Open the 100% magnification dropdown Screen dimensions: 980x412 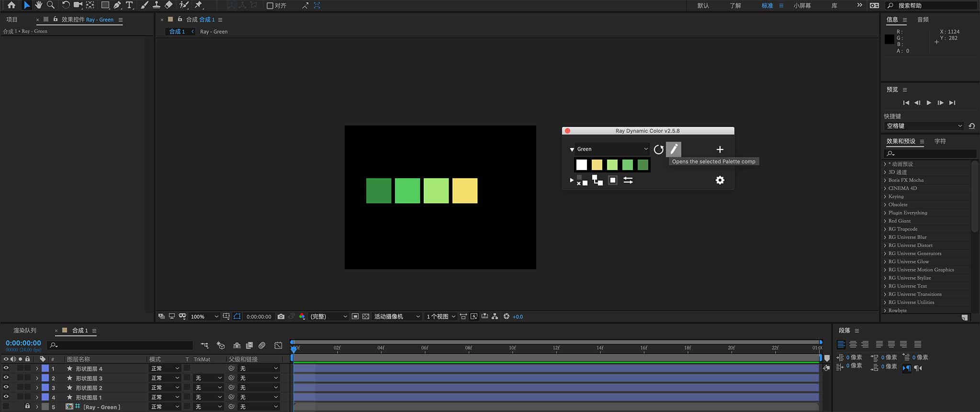[204, 317]
